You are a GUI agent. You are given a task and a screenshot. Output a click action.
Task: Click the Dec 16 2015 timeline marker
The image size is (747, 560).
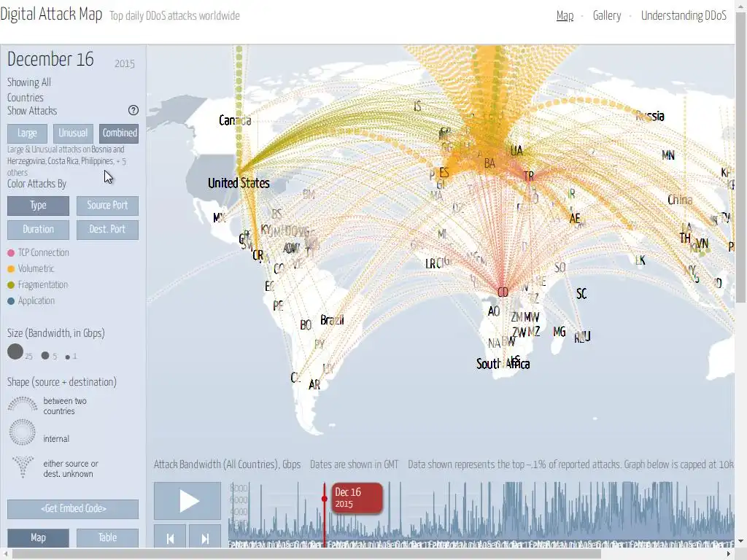(357, 498)
